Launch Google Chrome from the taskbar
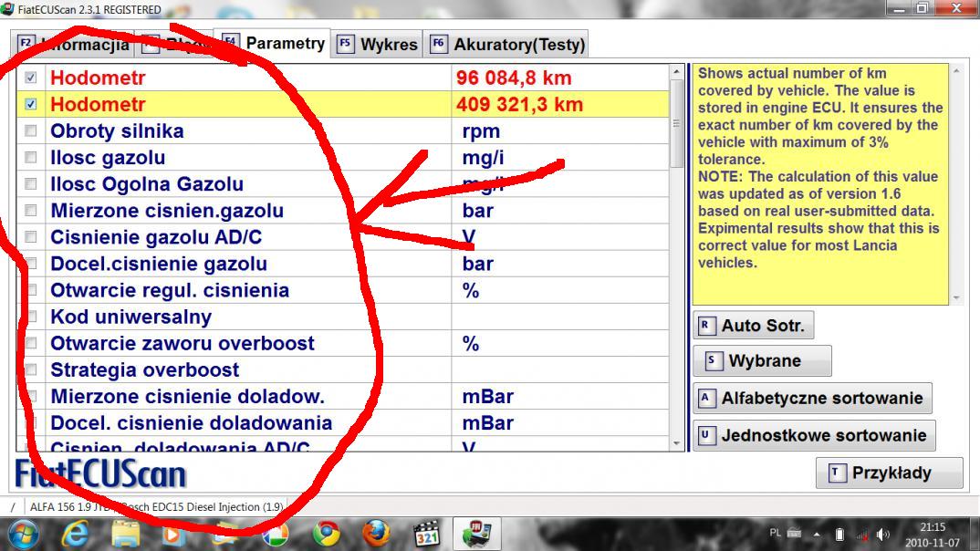 (x=328, y=534)
